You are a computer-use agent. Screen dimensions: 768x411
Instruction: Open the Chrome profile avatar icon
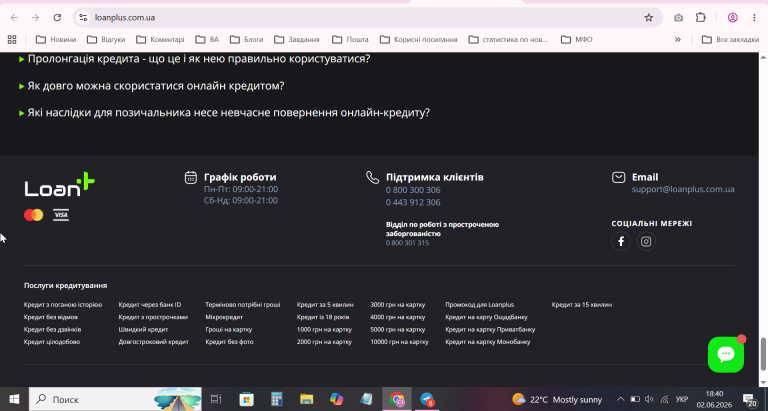tap(733, 18)
